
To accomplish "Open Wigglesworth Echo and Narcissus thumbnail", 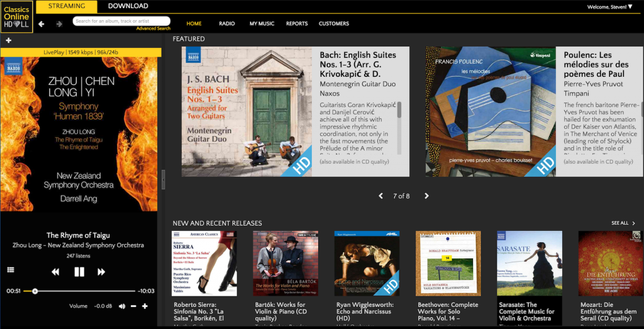I will pos(367,264).
